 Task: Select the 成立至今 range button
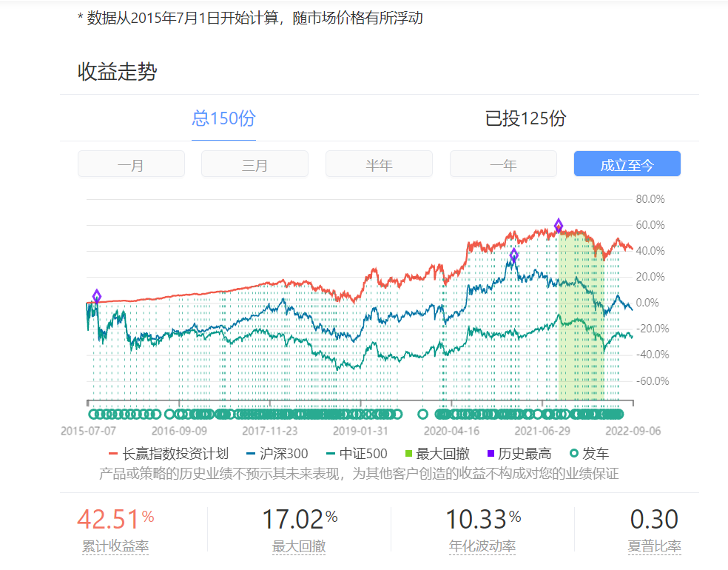[627, 164]
